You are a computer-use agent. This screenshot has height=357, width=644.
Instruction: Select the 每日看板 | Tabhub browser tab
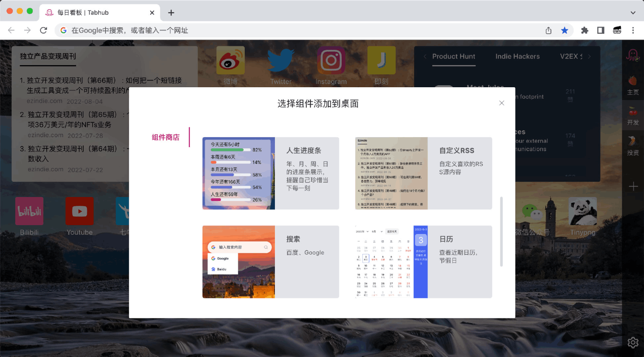(100, 12)
